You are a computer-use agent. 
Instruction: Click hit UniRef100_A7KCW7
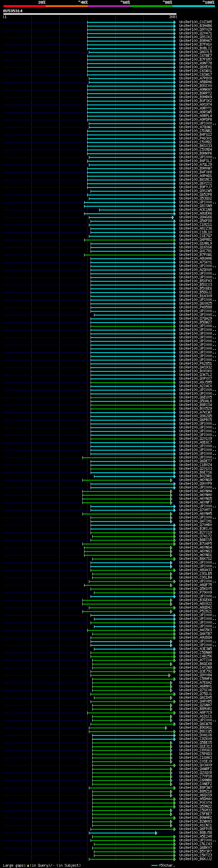[196, 413]
